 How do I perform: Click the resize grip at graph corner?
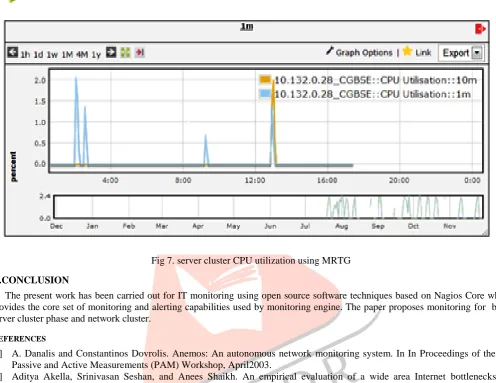[485, 233]
